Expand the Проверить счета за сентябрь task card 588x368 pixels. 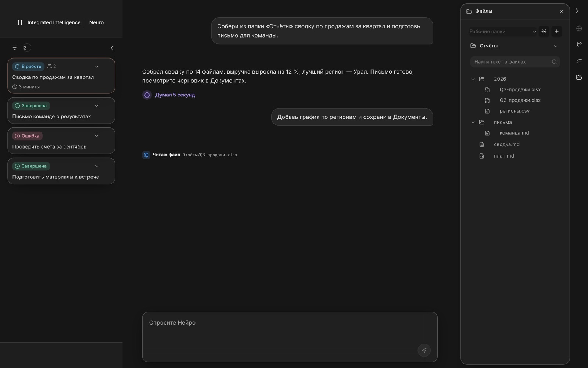coord(97,136)
